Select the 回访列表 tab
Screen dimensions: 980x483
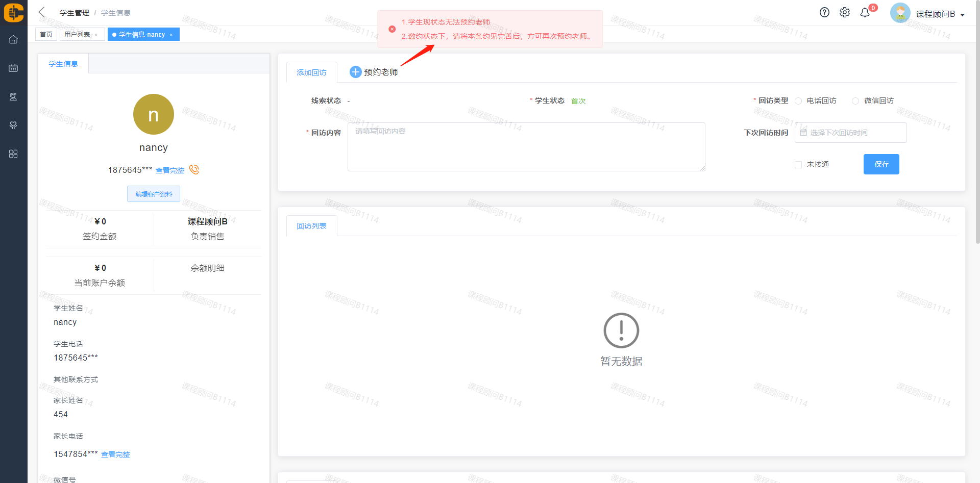pyautogui.click(x=311, y=226)
